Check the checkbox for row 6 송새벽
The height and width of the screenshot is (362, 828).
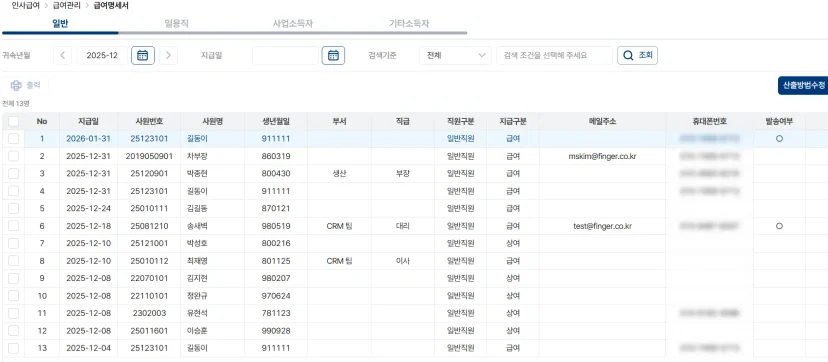pos(13,226)
